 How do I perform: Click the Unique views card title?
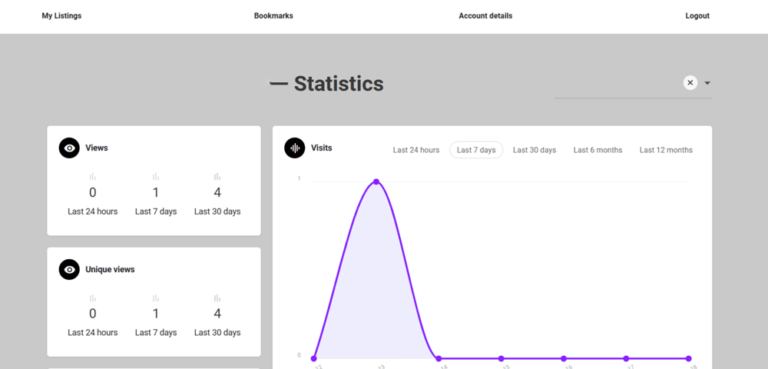[x=110, y=270]
